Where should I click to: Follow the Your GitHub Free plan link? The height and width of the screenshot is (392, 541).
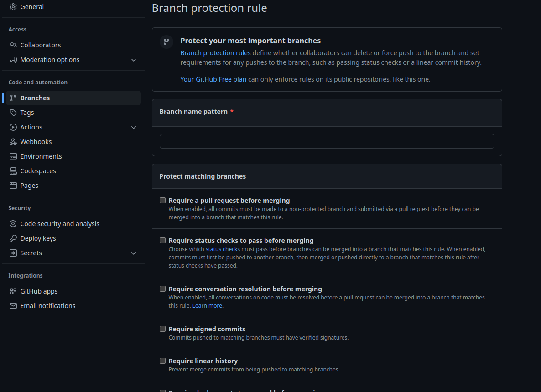213,79
